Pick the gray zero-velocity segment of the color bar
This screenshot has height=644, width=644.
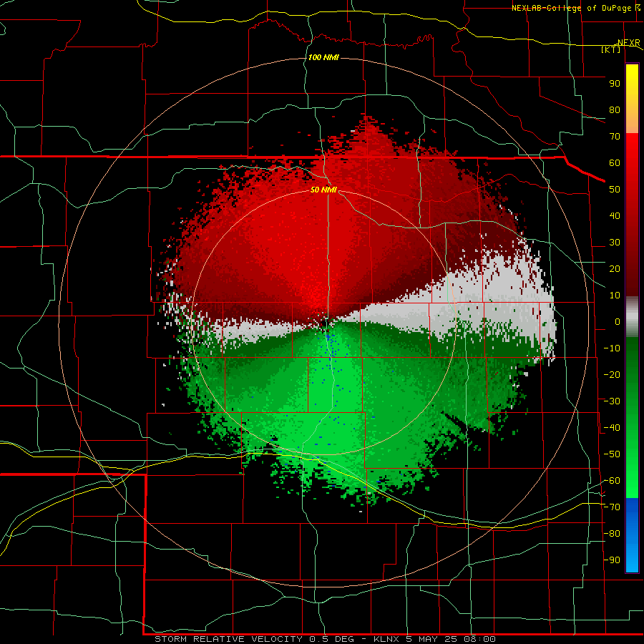click(632, 316)
